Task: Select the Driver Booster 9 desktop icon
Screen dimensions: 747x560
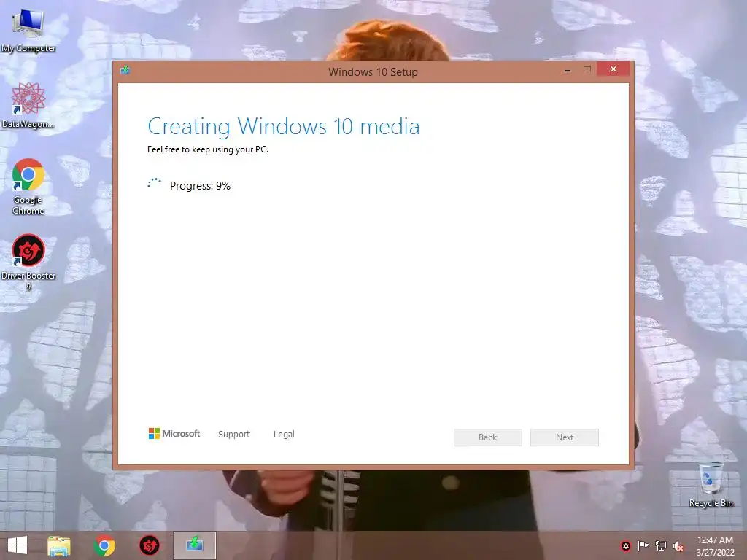Action: point(28,262)
